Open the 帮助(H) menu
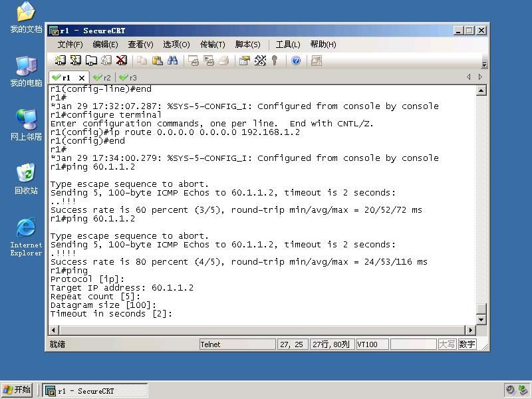The width and height of the screenshot is (532, 399). pyautogui.click(x=323, y=45)
